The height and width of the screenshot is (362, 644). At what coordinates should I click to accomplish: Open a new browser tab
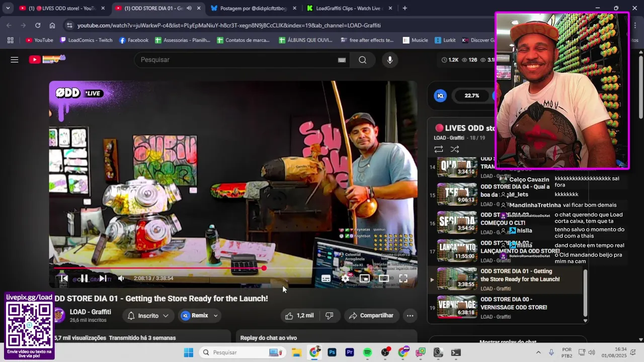[x=405, y=8]
